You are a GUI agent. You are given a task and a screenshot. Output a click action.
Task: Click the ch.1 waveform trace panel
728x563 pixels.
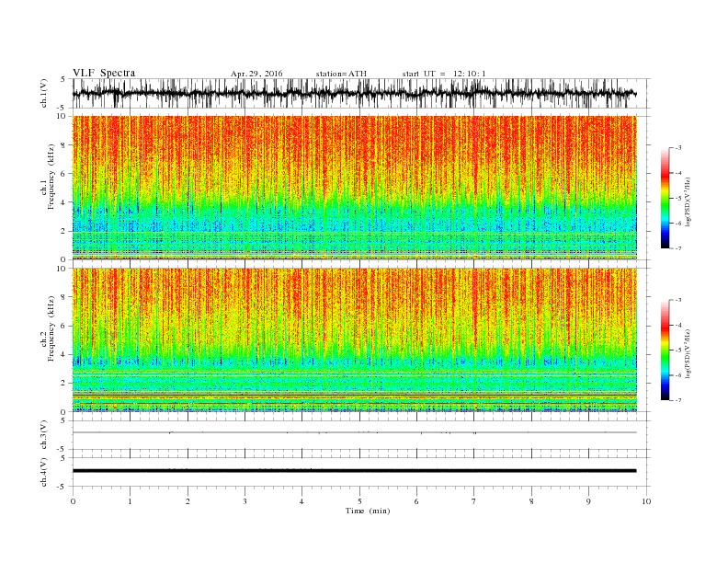(x=361, y=93)
